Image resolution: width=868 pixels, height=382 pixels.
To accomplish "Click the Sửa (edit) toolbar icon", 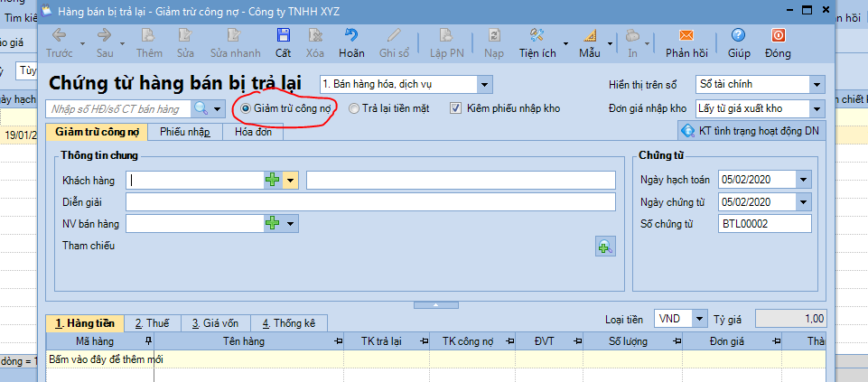I will (184, 35).
